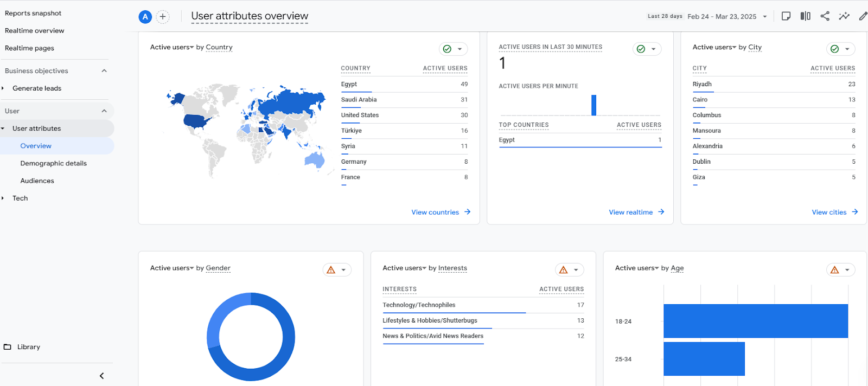868x386 pixels.
Task: Click View countries link
Action: tap(435, 212)
